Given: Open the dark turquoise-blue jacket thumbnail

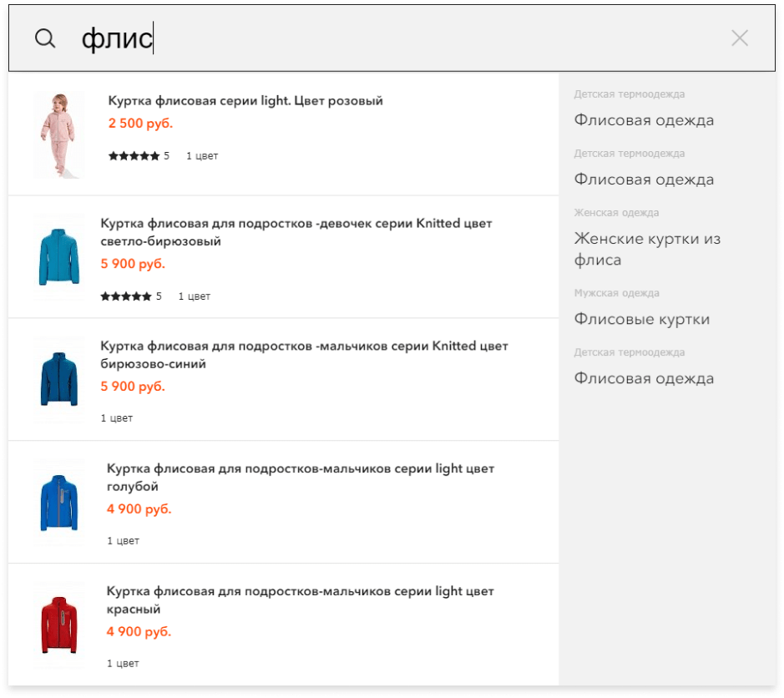Looking at the screenshot, I should [x=59, y=380].
